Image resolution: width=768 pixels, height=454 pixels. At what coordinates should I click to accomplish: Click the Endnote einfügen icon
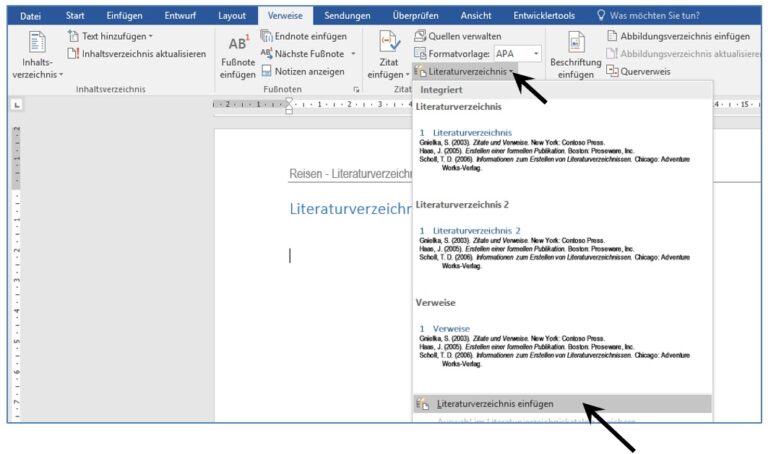(266, 36)
